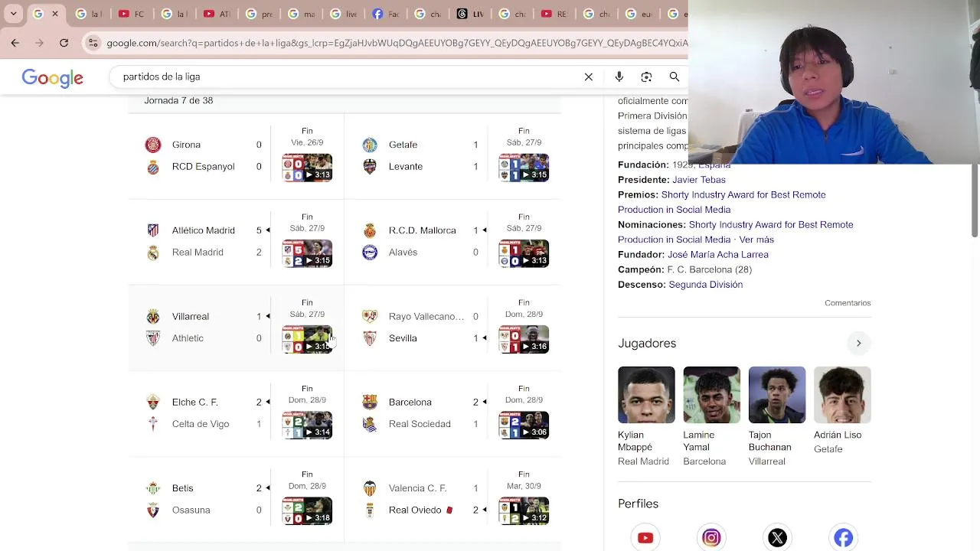
Task: Open the Villarreal vs Athletic match
Action: click(x=236, y=328)
